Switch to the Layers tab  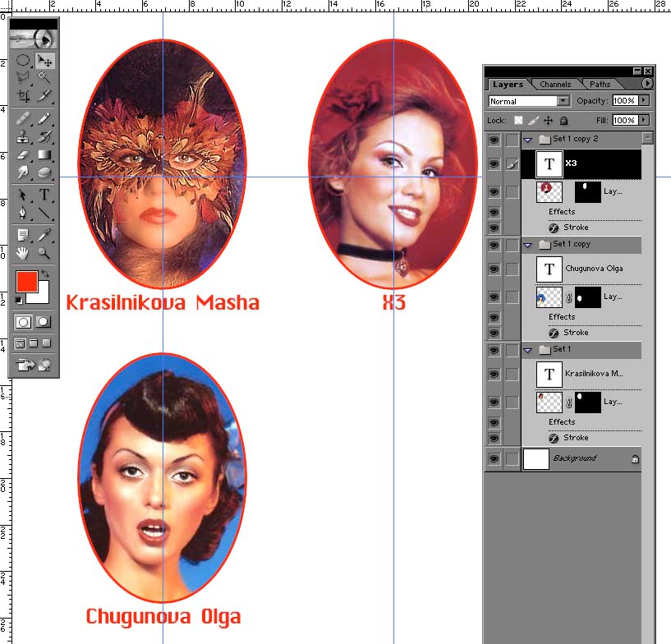[508, 85]
